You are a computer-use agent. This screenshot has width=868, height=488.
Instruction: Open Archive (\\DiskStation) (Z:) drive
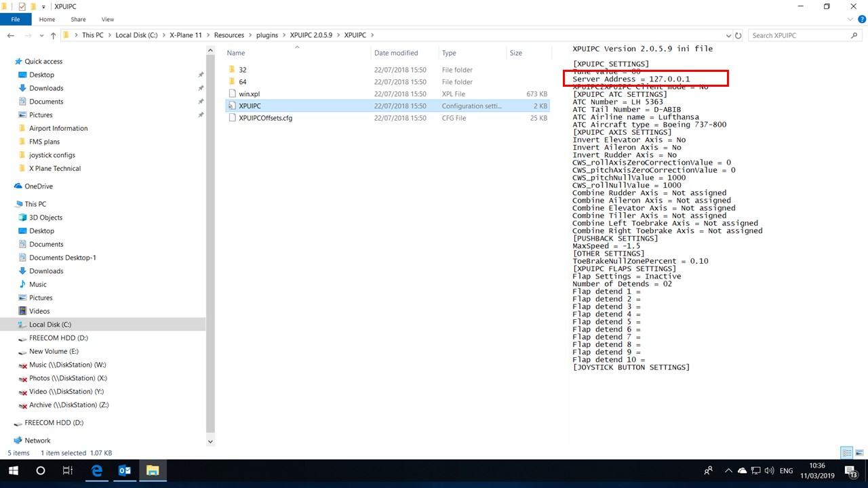68,405
